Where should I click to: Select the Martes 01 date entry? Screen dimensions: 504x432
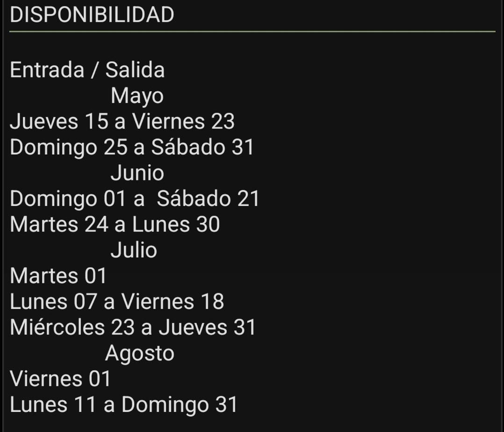pos(58,276)
